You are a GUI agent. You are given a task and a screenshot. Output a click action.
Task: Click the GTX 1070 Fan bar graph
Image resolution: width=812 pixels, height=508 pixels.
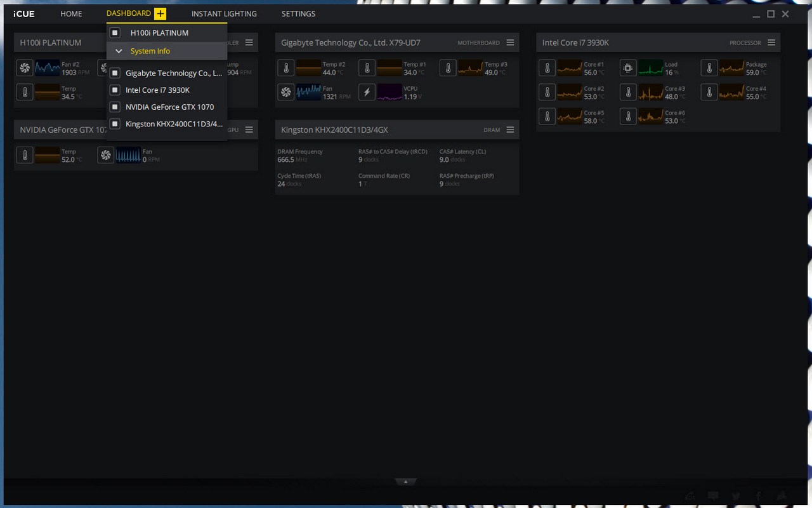tap(128, 155)
